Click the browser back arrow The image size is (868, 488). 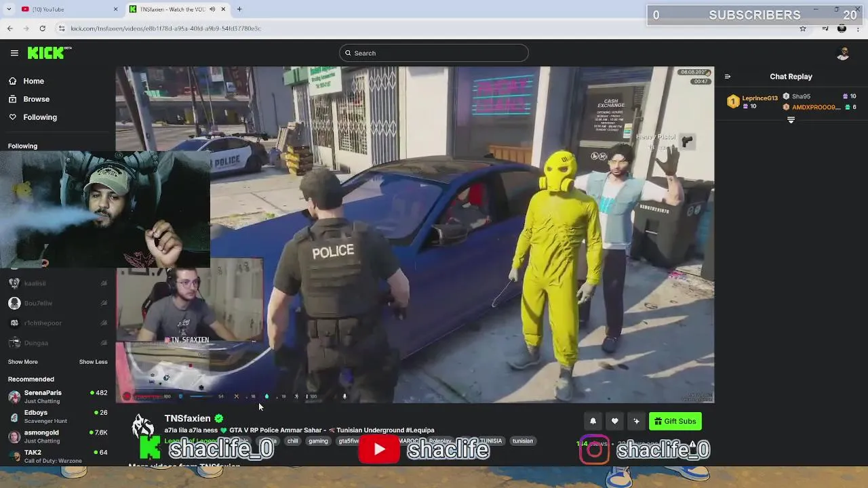tap(9, 28)
